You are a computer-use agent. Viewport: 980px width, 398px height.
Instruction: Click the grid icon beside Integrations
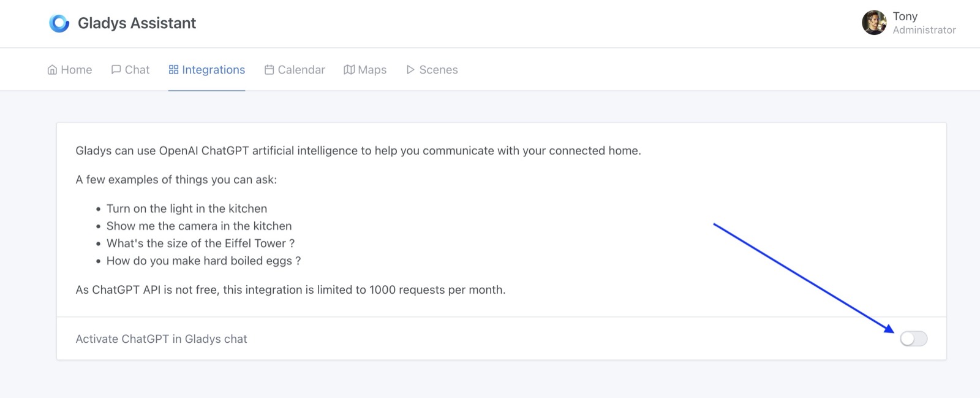point(173,70)
